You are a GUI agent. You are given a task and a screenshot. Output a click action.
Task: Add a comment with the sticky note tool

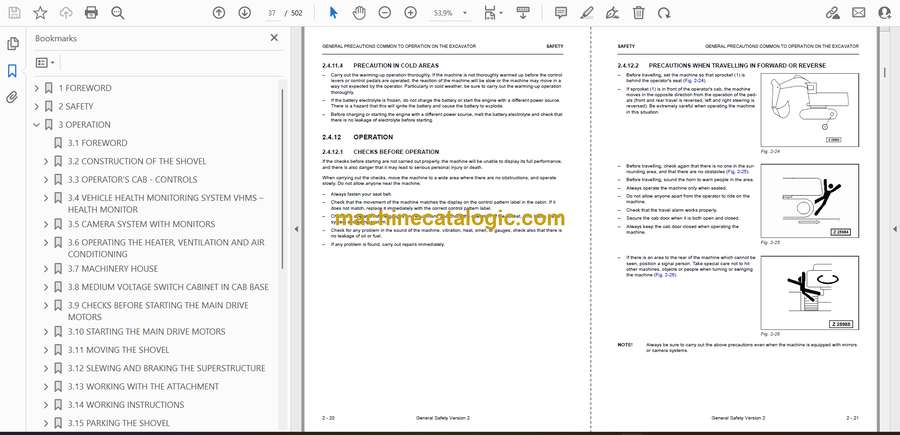click(561, 13)
